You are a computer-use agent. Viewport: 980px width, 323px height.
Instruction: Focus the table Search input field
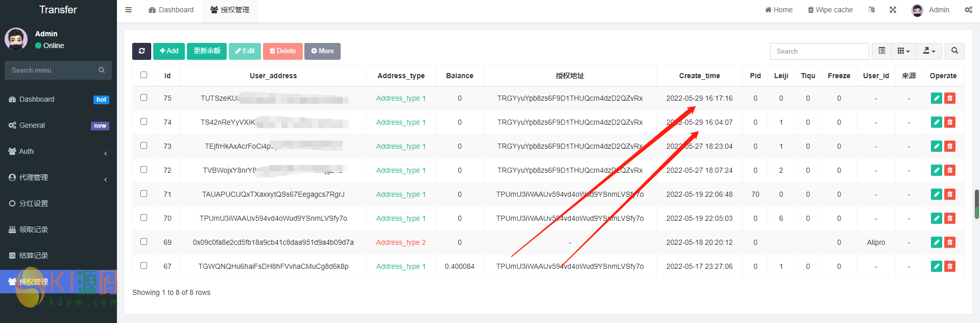tap(819, 51)
